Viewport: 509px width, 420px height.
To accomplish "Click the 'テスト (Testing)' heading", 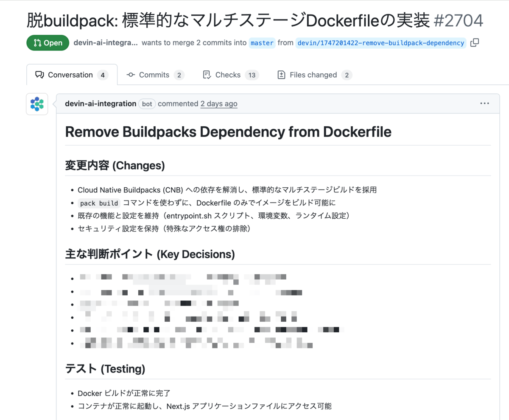I will coord(105,369).
